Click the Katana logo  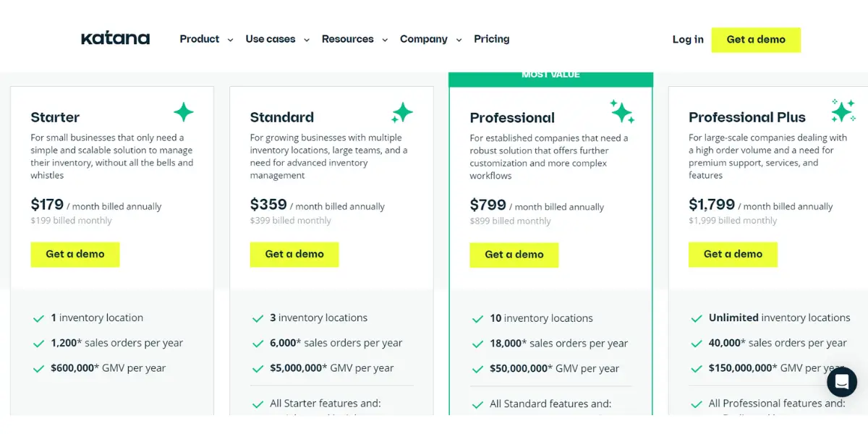(116, 39)
